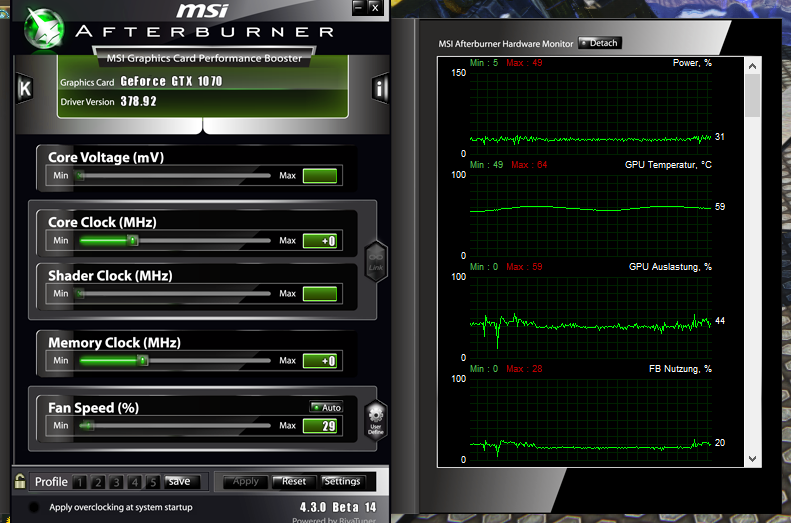Screen dimensions: 791x523
Task: Click the Core Voltage slider track
Action: point(175,176)
